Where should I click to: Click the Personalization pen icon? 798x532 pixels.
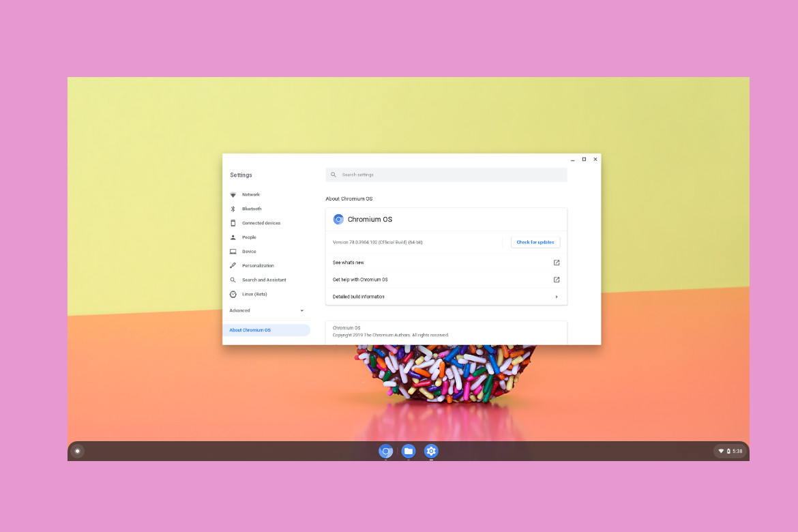click(x=233, y=266)
